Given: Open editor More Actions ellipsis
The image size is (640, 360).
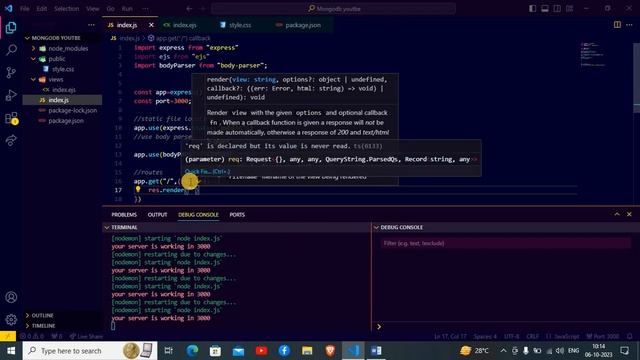Looking at the screenshot, I should pos(629,25).
